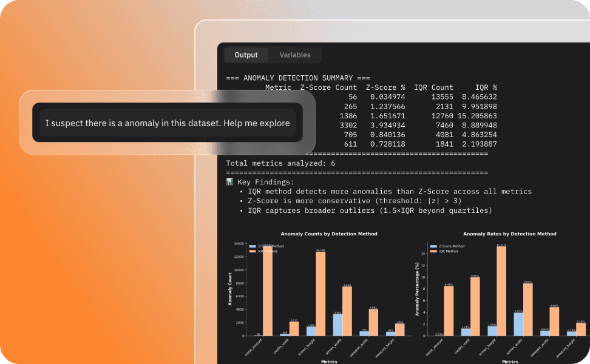Select orange viewport_width bar in Anomaly Counts chart
The height and width of the screenshot is (364, 590).
click(x=374, y=322)
